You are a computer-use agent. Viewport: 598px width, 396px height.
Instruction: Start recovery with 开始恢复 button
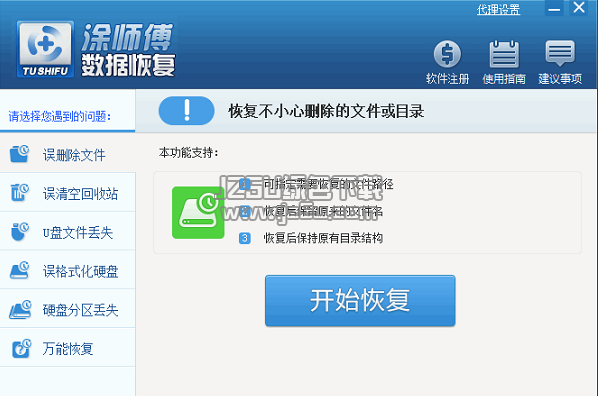pos(360,301)
